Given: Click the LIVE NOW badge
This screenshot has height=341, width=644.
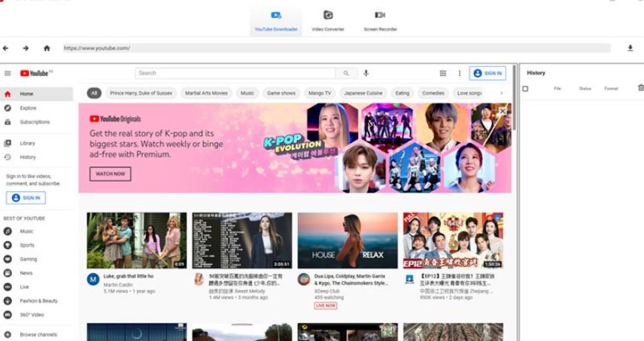Looking at the screenshot, I should 326,306.
